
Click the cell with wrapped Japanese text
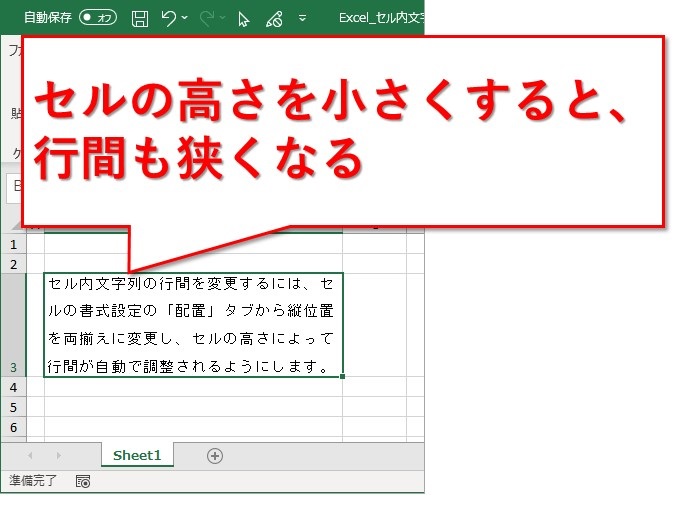tap(193, 325)
